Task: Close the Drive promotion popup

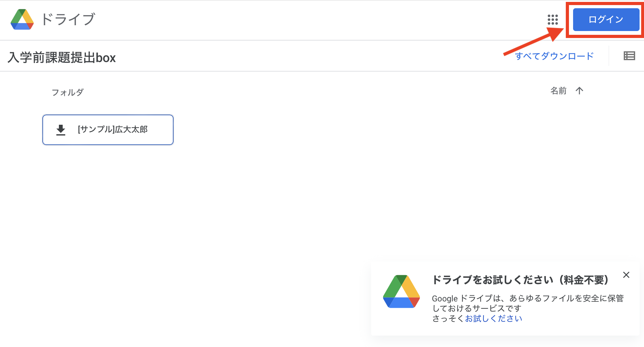Action: pyautogui.click(x=626, y=275)
